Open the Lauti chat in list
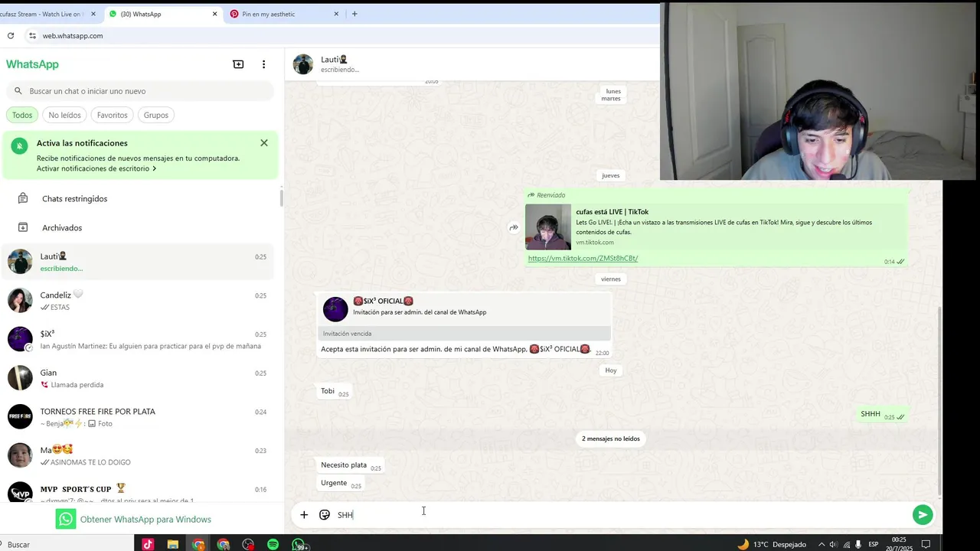 (x=139, y=262)
